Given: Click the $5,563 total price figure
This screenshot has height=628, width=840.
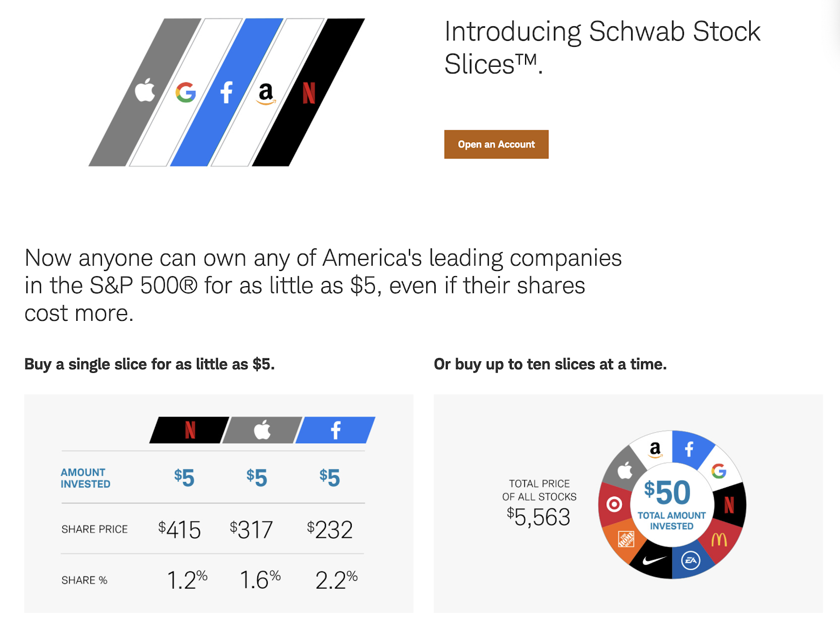Looking at the screenshot, I should [539, 517].
